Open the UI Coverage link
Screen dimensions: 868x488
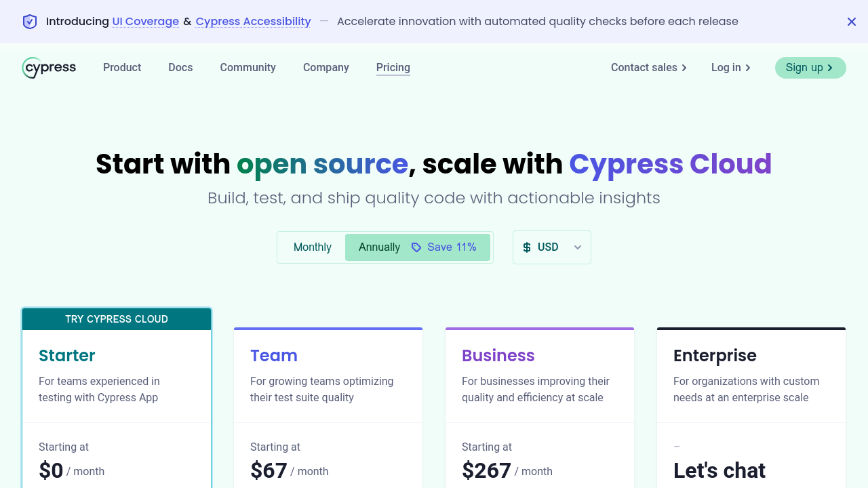(x=145, y=22)
